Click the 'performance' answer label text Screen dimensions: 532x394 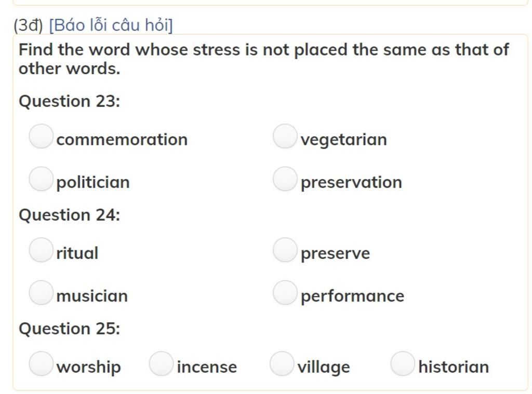pos(352,296)
